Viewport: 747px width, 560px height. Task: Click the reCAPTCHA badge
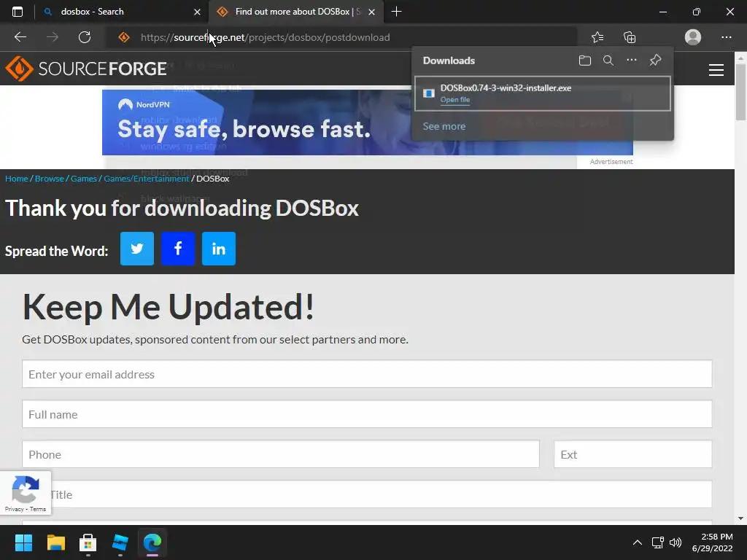[x=26, y=493]
